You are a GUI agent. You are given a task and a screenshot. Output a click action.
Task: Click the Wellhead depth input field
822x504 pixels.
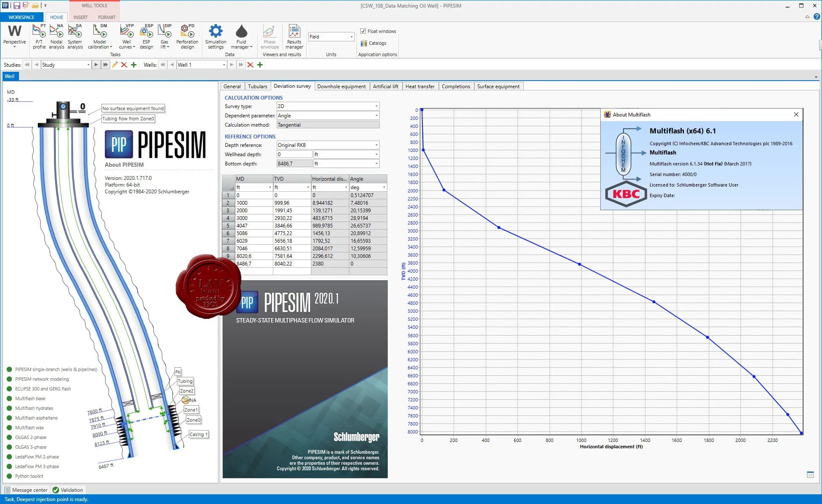tap(294, 154)
